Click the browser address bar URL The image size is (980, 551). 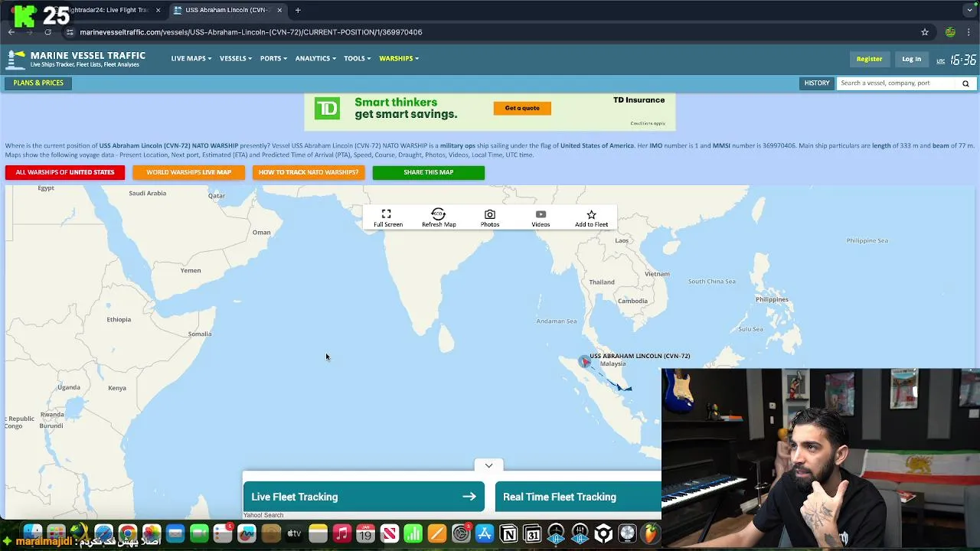pyautogui.click(x=251, y=32)
